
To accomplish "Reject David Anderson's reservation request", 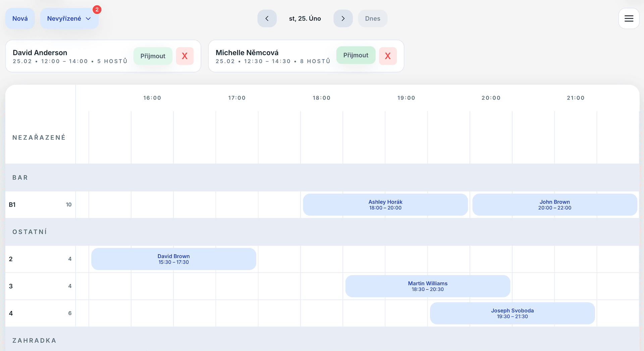I will coord(184,56).
